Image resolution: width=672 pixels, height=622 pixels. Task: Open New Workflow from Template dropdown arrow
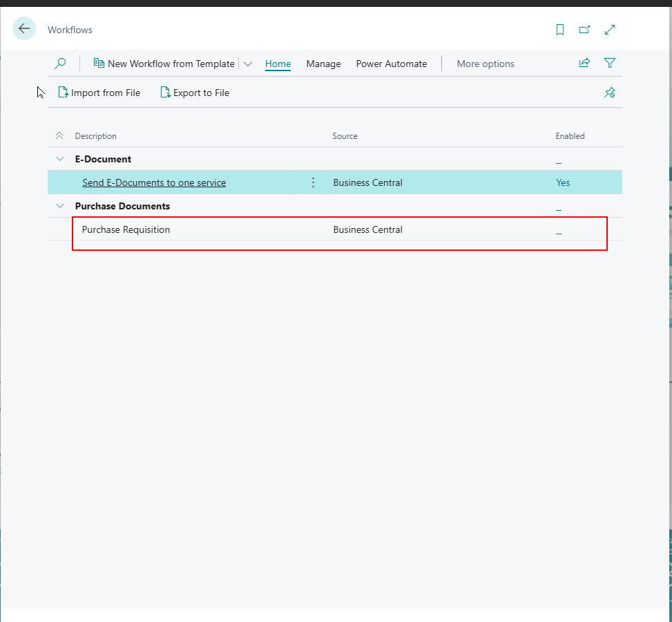coord(248,64)
